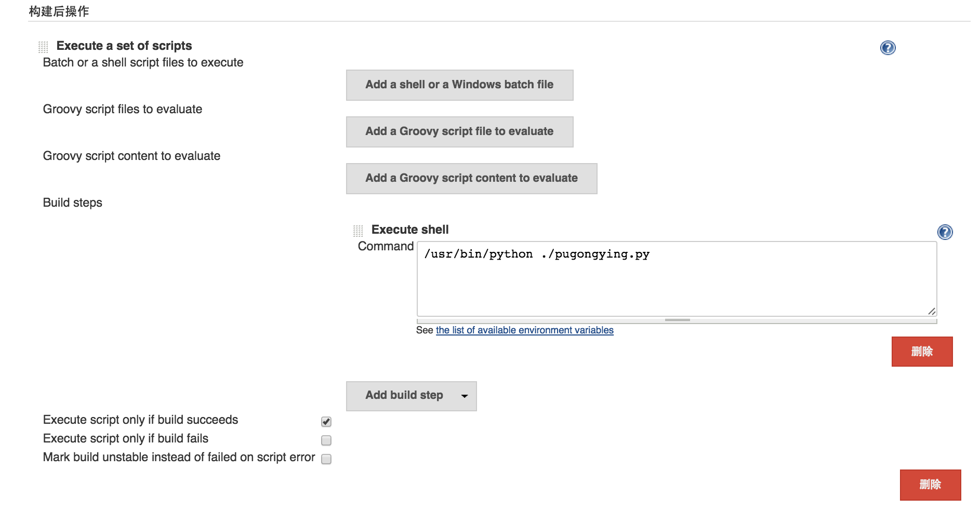Click Add a shell or Windows batch file
Screen dimensions: 980x510
click(x=459, y=85)
